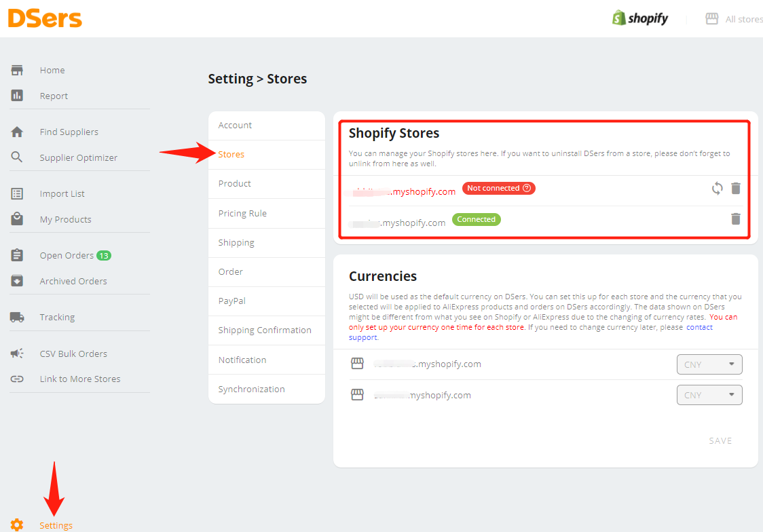763x532 pixels.
Task: Open the Synchronization tab
Action: (267, 389)
